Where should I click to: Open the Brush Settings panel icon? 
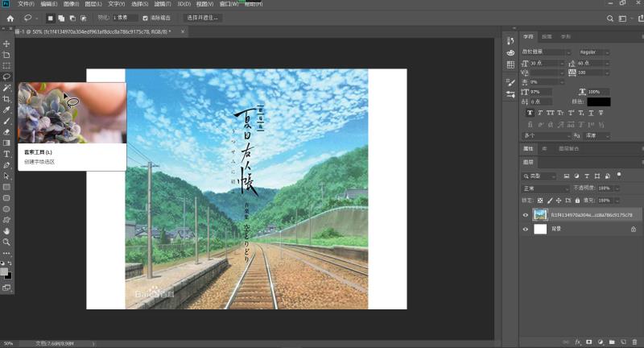510,82
